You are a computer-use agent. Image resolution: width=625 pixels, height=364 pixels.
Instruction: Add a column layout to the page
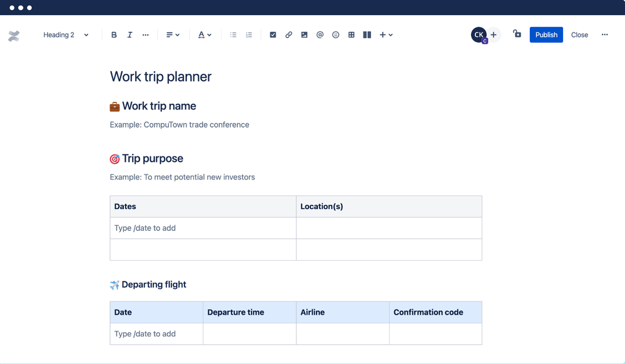tap(367, 34)
